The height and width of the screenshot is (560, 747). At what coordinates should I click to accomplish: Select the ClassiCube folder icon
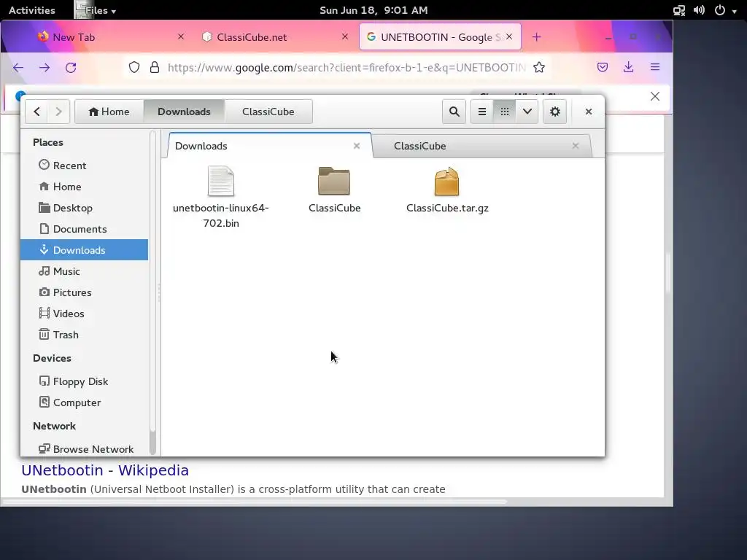(334, 181)
